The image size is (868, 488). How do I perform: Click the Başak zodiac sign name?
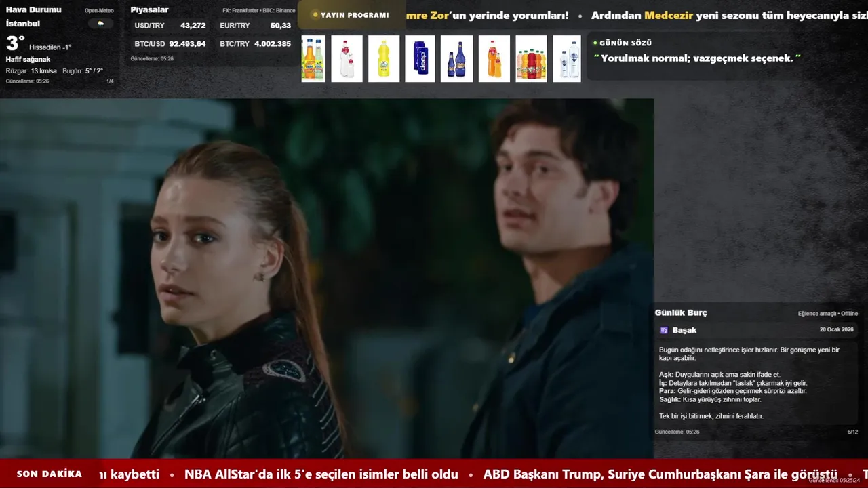(x=684, y=330)
